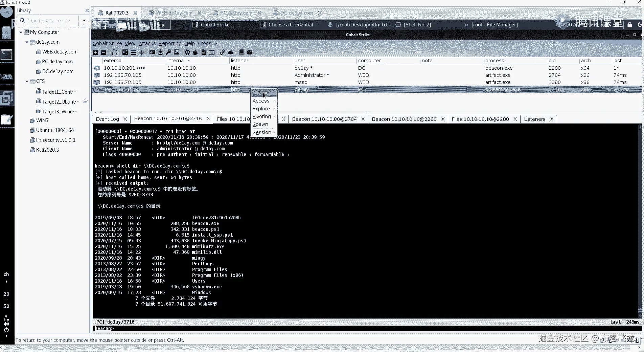Click the library search input field
The width and height of the screenshot is (644, 352).
tap(48, 21)
